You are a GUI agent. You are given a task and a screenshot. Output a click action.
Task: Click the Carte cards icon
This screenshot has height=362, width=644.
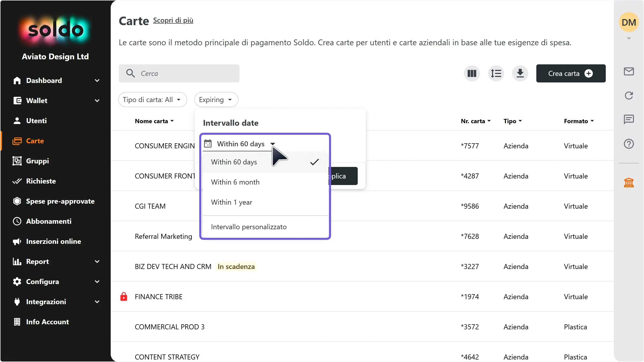pos(17,141)
